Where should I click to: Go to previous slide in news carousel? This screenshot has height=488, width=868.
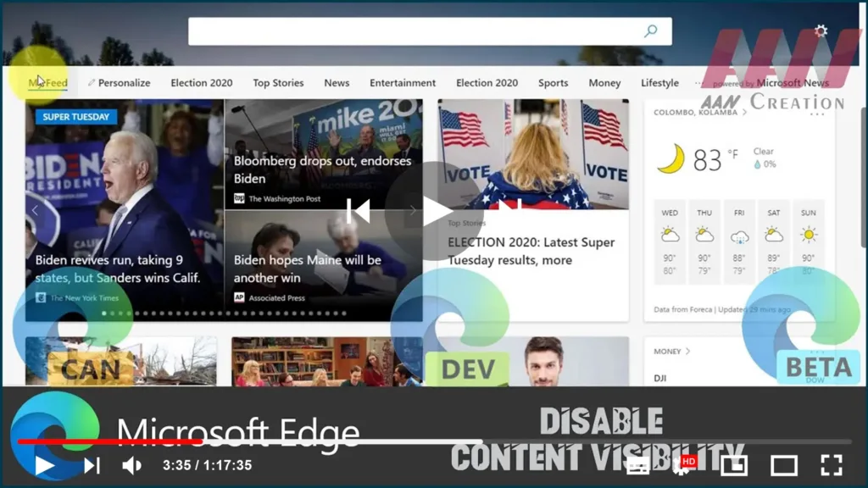35,209
